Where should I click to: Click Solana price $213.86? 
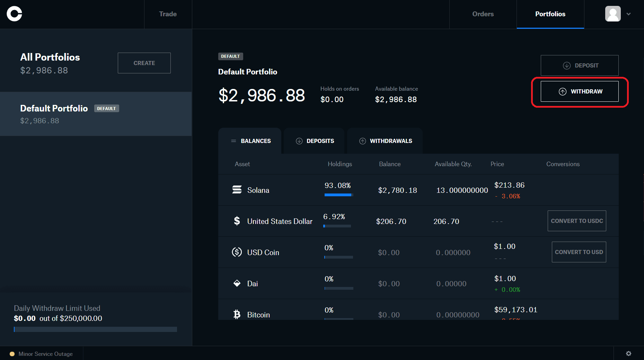pos(509,185)
